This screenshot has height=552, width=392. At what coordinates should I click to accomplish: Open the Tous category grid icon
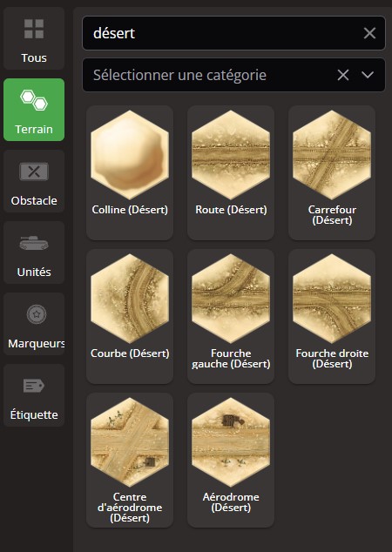coord(34,38)
